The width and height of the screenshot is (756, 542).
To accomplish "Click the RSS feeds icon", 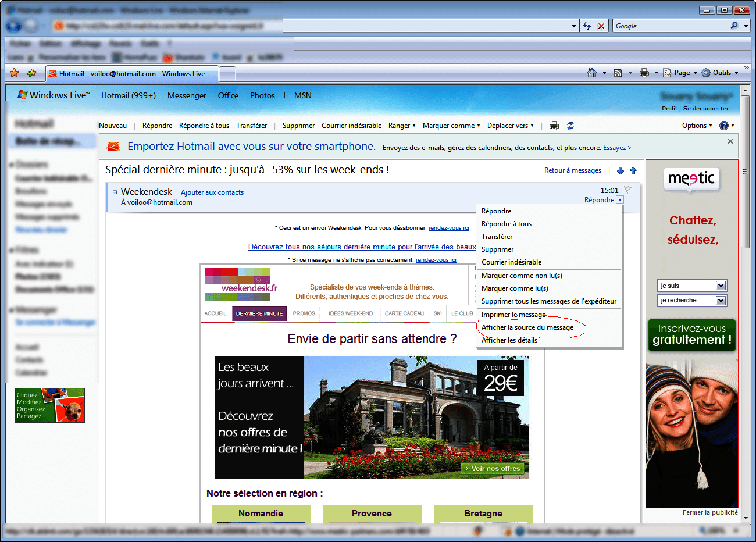I will click(618, 73).
